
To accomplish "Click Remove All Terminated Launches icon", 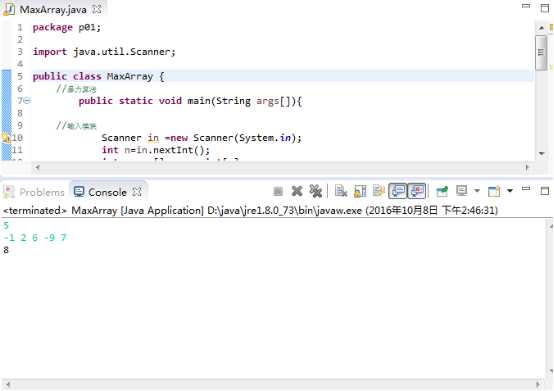I will click(x=316, y=191).
